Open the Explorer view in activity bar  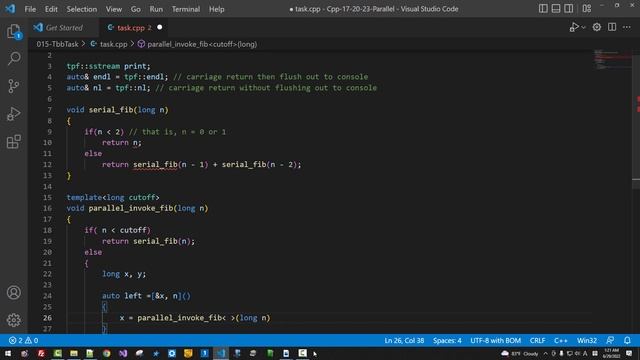tap(13, 31)
